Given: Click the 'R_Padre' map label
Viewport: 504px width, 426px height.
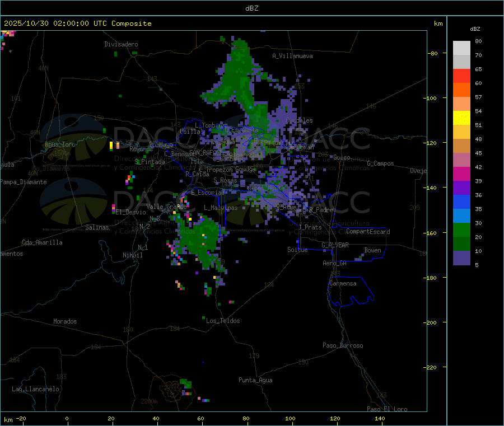Looking at the screenshot, I should coord(321,210).
